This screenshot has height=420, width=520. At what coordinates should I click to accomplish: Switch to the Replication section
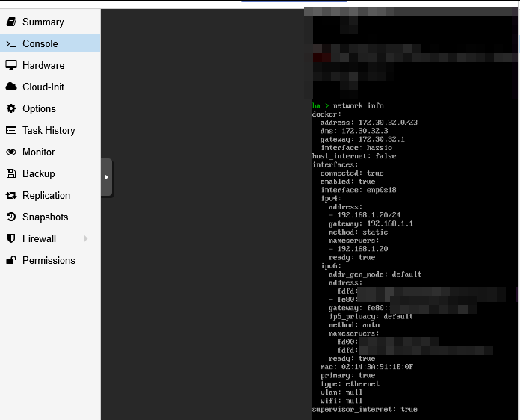(x=46, y=196)
